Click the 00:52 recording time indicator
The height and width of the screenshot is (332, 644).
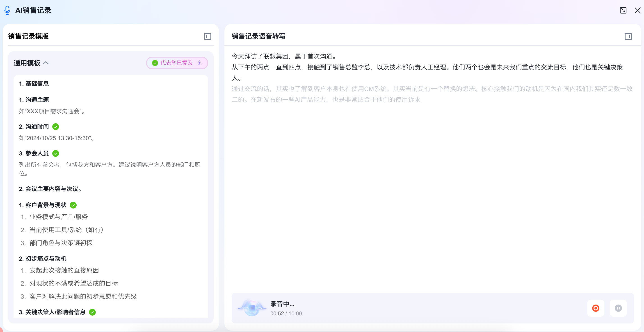tap(277, 314)
